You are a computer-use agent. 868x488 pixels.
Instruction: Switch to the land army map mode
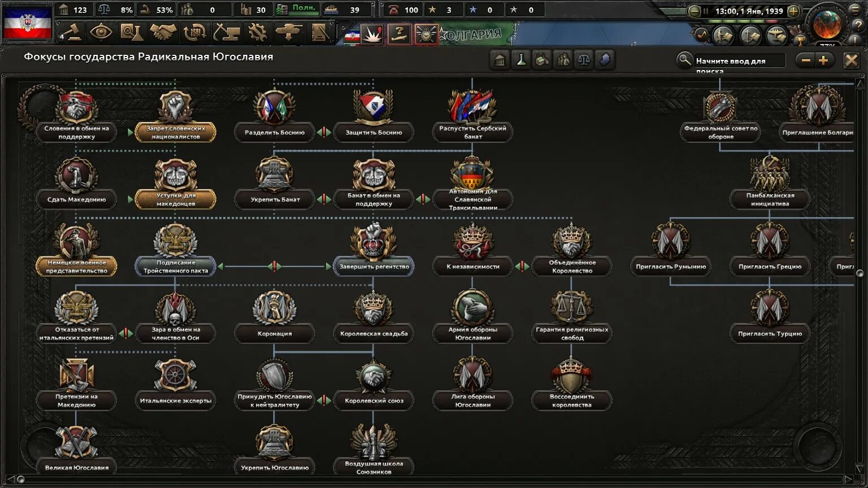point(723,36)
